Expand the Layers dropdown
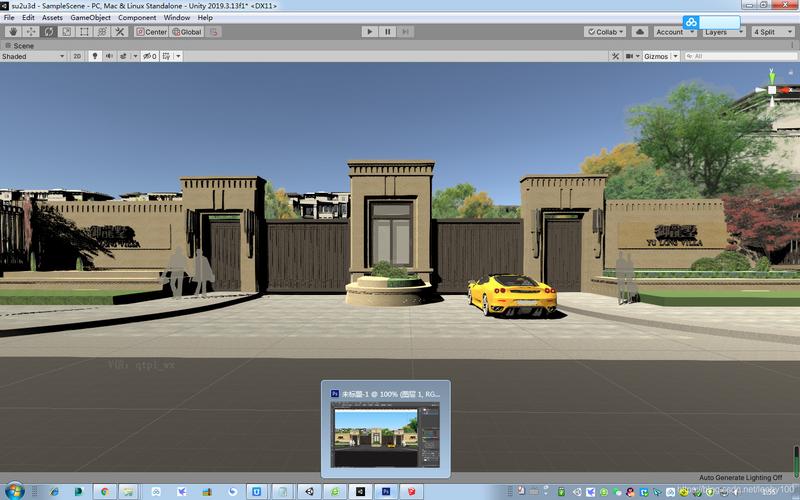The height and width of the screenshot is (500, 800). coord(724,32)
